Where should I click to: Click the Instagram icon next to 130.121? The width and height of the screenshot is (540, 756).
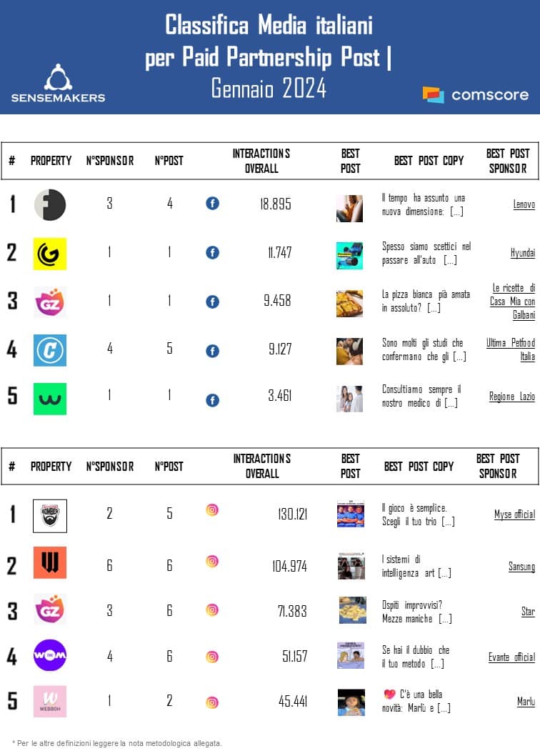tap(212, 510)
